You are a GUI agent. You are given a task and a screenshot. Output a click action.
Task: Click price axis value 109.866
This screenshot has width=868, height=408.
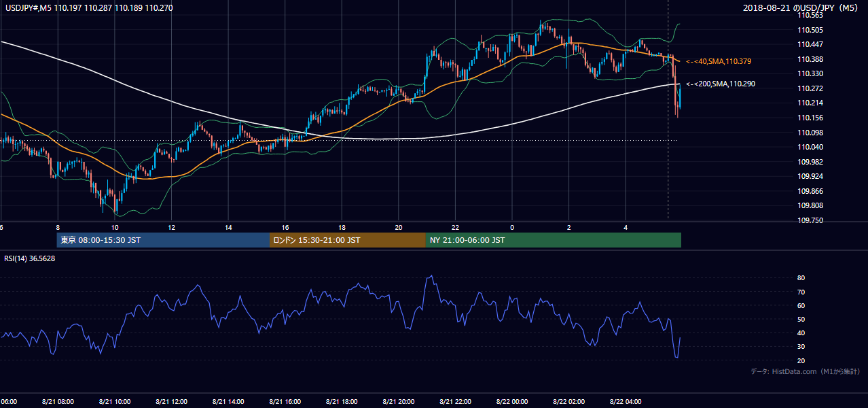(810, 191)
